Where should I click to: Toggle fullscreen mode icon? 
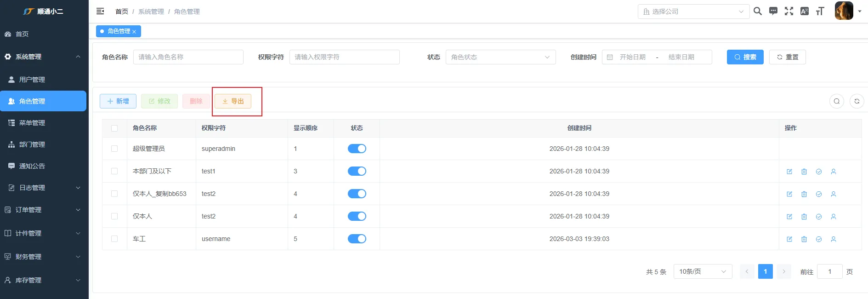(789, 11)
